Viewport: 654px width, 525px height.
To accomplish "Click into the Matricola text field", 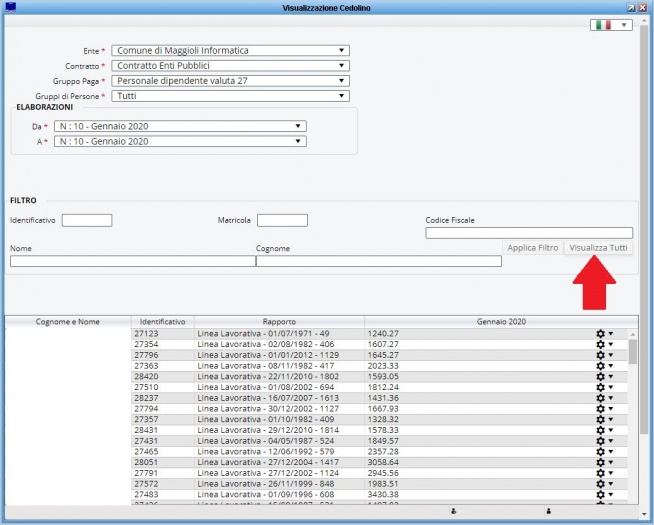I will click(x=282, y=220).
